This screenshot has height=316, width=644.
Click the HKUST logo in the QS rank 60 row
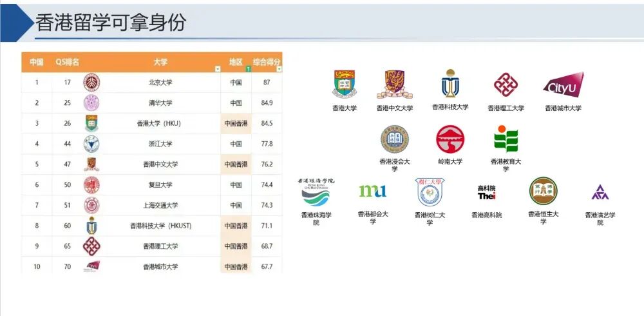click(91, 226)
